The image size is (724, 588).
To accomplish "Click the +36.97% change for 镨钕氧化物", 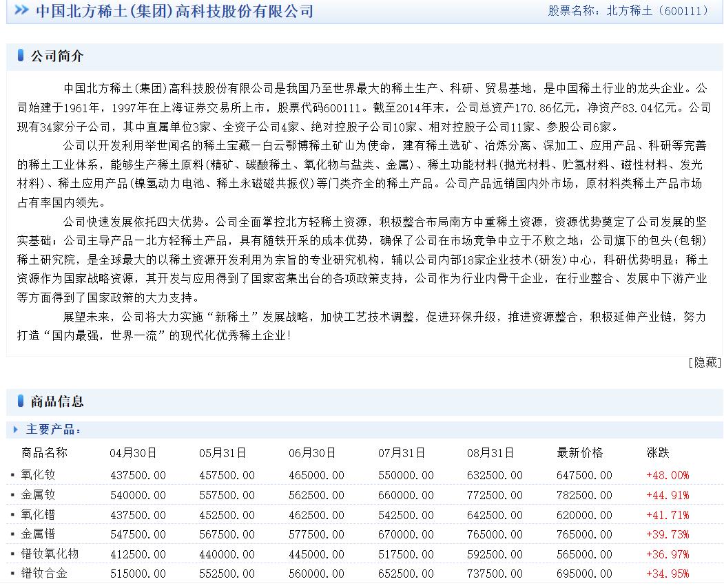I will click(668, 554).
